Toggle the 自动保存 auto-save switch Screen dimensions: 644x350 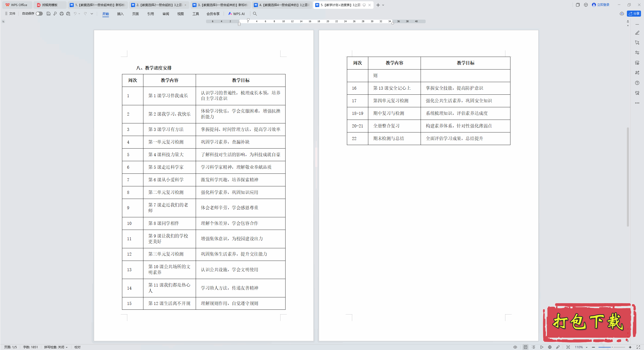(x=39, y=14)
